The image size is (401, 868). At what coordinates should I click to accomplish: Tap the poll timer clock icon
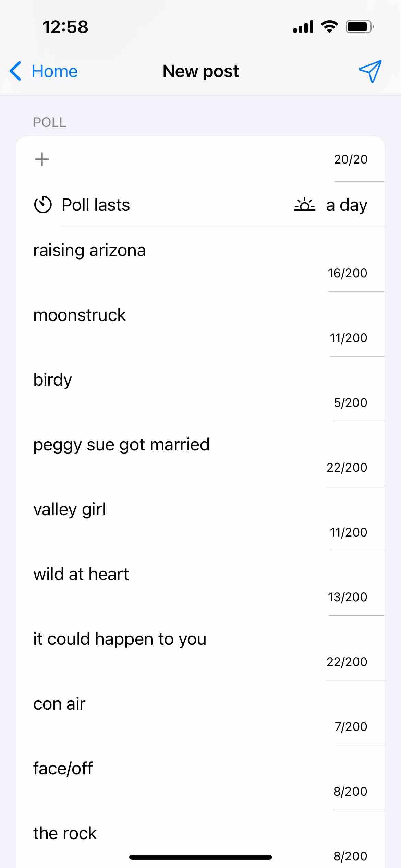pos(43,205)
